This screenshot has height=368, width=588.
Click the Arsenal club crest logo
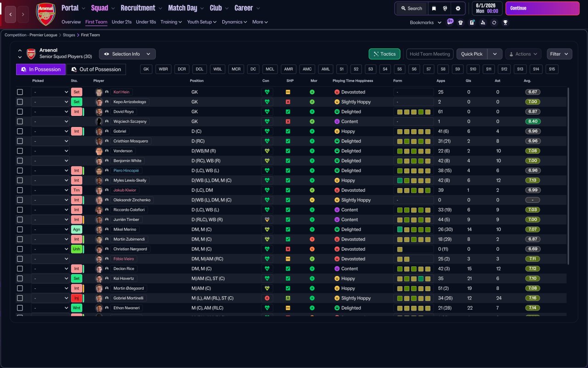point(45,14)
